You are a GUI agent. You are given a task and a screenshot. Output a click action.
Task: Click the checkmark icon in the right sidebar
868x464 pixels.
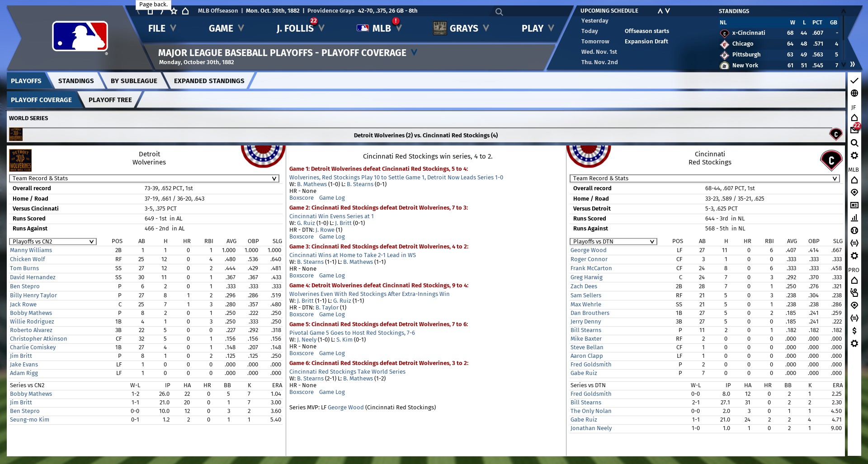coord(854,80)
